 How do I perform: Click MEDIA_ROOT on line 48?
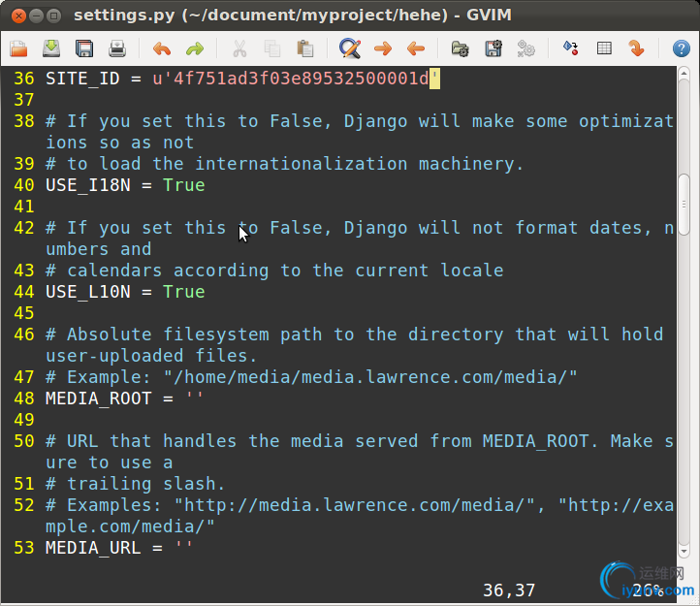99,399
